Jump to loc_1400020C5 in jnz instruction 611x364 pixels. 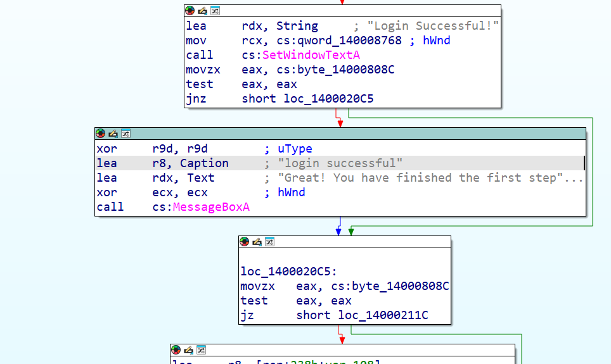point(328,99)
